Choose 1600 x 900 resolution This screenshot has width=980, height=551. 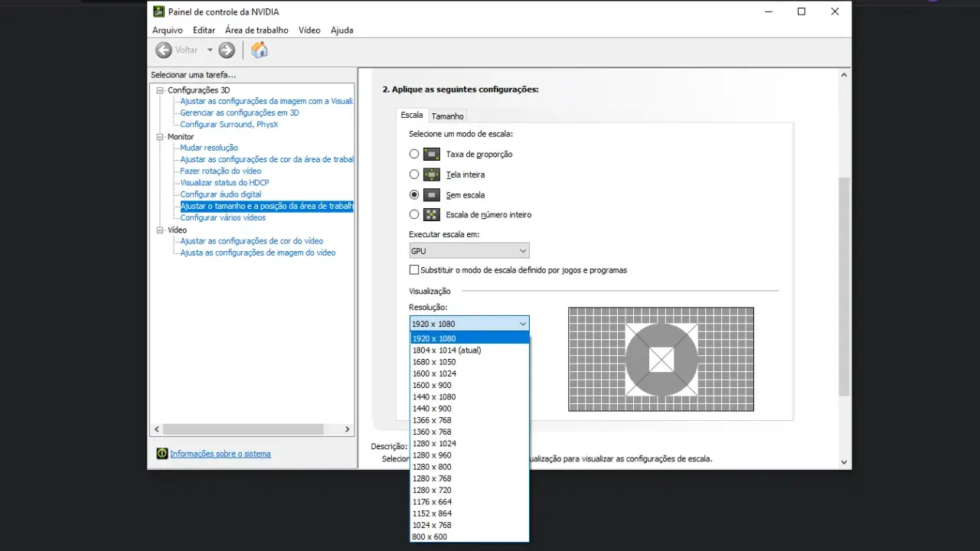[469, 385]
